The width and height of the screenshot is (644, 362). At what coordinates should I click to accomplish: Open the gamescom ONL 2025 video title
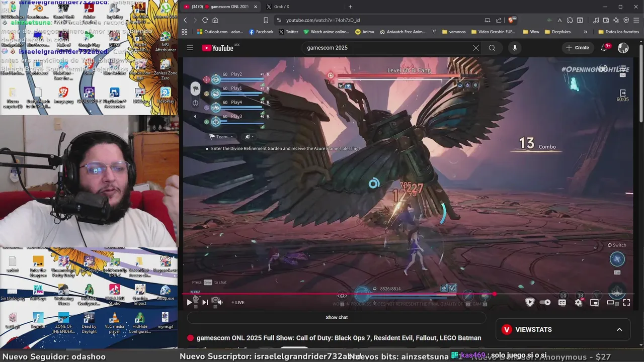[x=339, y=338]
